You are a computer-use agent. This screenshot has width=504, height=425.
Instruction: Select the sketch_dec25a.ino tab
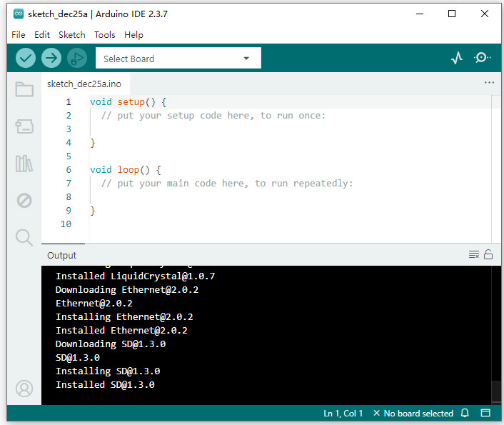pos(84,84)
